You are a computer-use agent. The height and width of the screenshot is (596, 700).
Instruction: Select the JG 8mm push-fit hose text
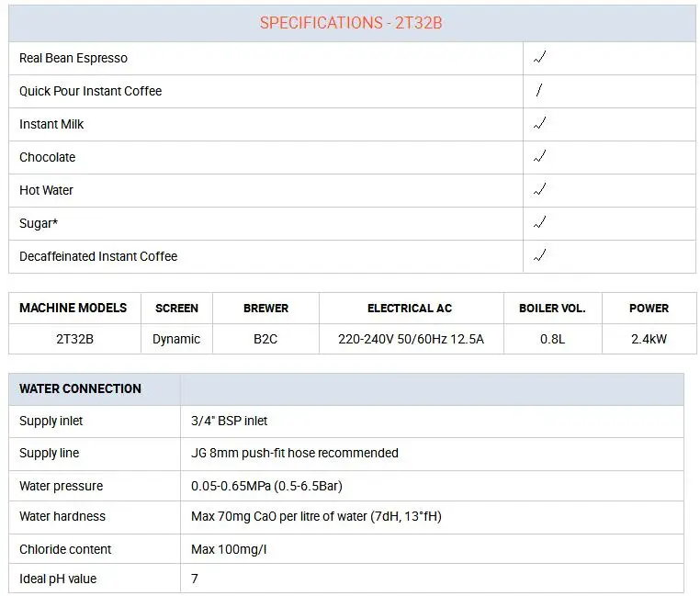click(295, 453)
